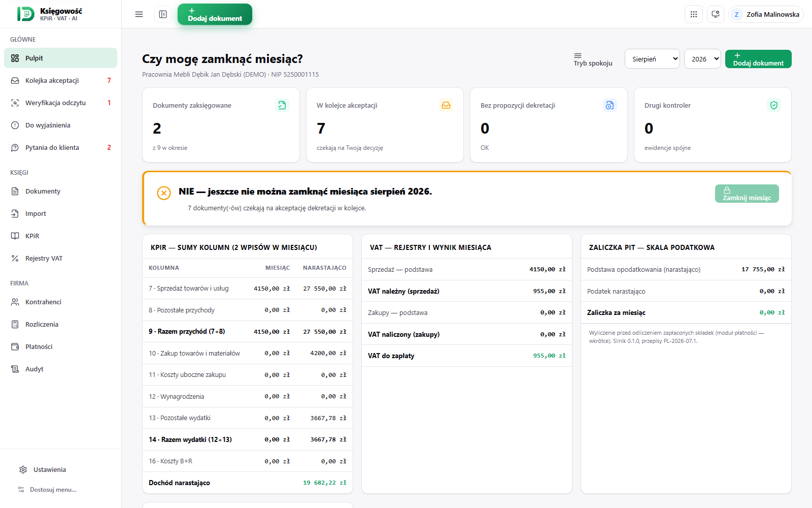Go to Kolejka akceptacji
The width and height of the screenshot is (812, 508).
point(60,80)
